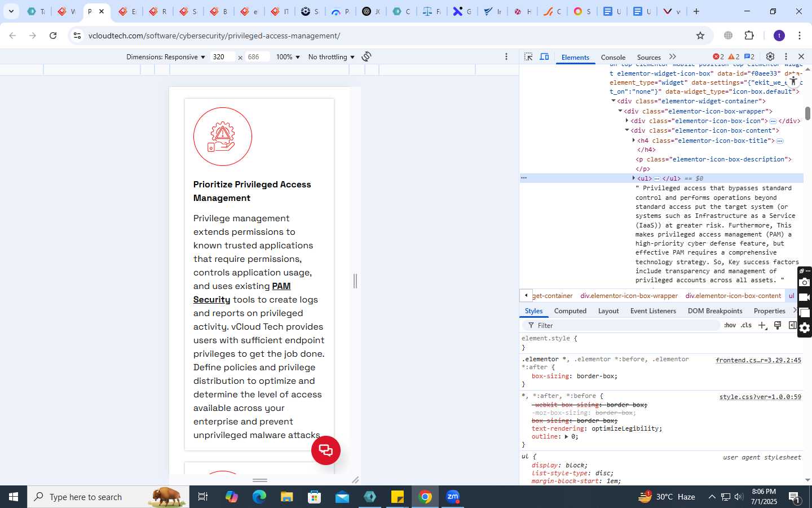The height and width of the screenshot is (508, 812).
Task: Open DevTools customize three-dot menu
Action: tap(786, 56)
